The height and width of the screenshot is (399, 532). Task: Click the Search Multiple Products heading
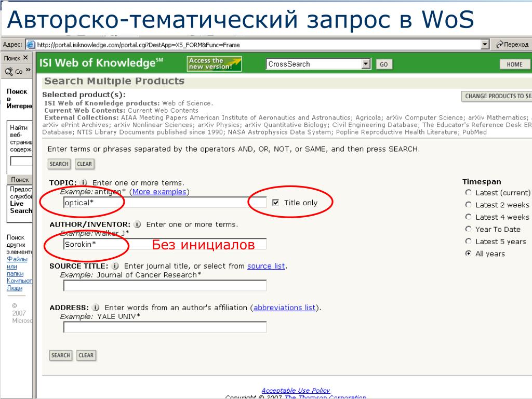click(x=114, y=81)
